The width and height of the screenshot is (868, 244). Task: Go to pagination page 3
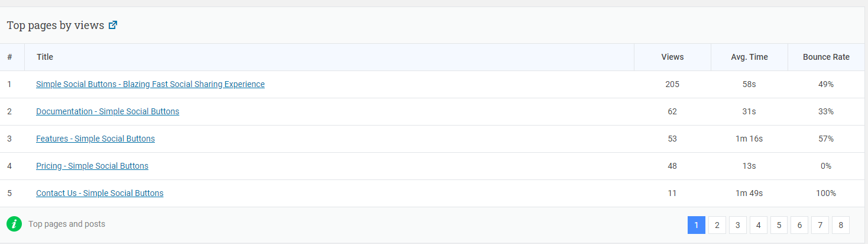[x=738, y=225]
